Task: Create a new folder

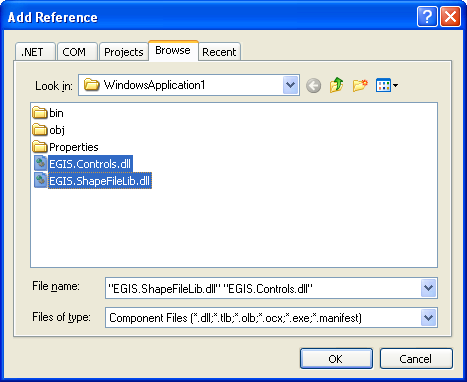Action: coord(360,85)
